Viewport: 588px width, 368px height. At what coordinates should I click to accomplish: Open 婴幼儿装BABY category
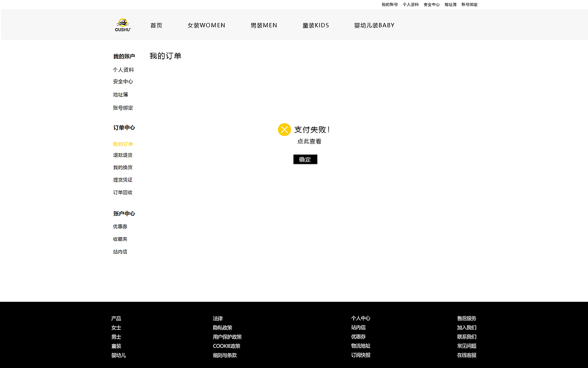(374, 25)
